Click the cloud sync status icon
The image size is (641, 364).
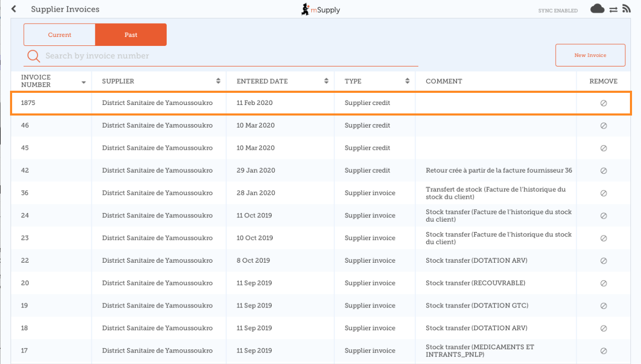597,9
